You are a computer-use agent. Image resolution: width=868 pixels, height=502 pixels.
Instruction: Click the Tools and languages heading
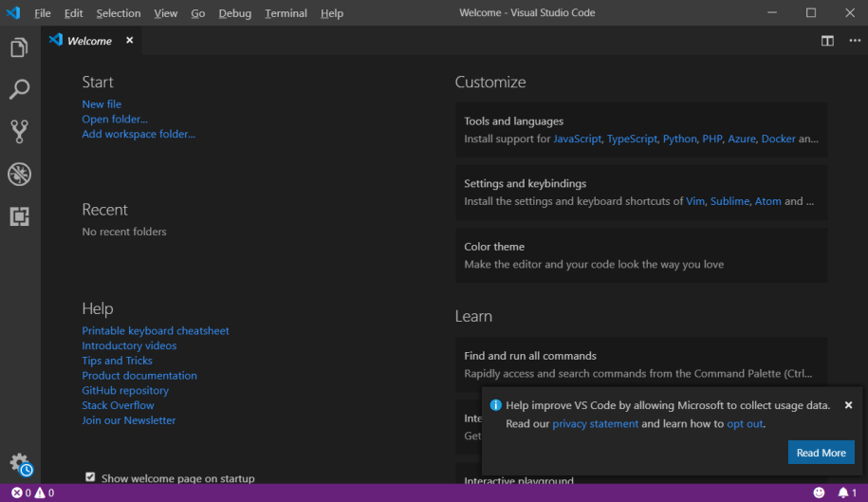[514, 121]
